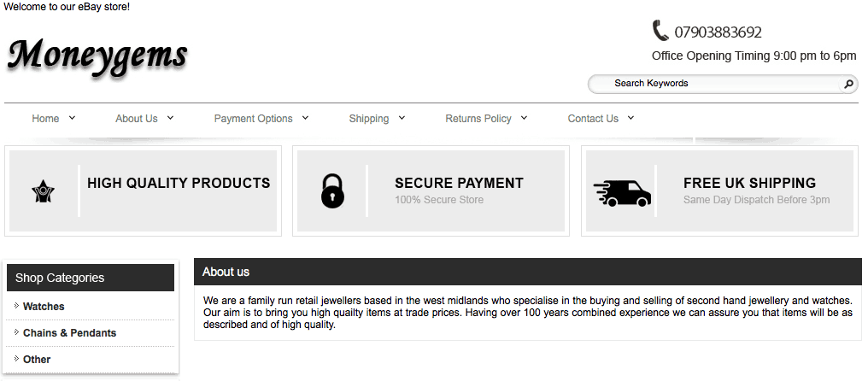Click the arrow bullet beside Chains & Pendants
Image resolution: width=868 pixels, height=381 pixels.
coord(16,332)
